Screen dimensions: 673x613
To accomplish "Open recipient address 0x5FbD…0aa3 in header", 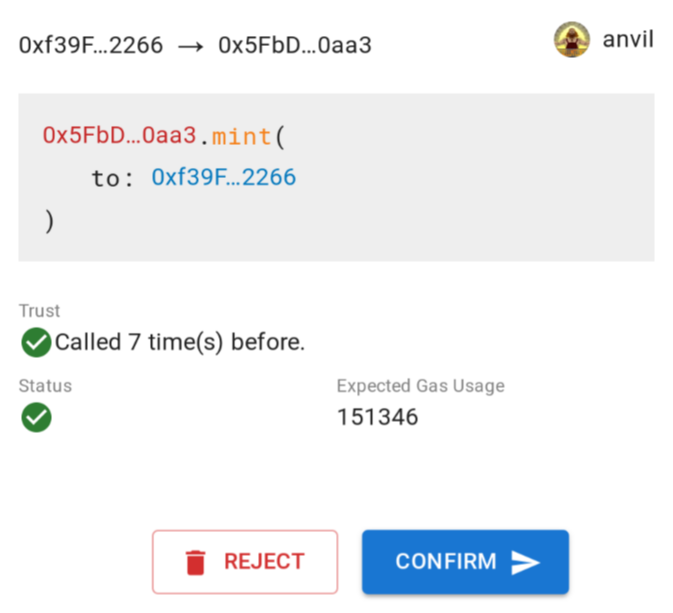I will (x=295, y=46).
